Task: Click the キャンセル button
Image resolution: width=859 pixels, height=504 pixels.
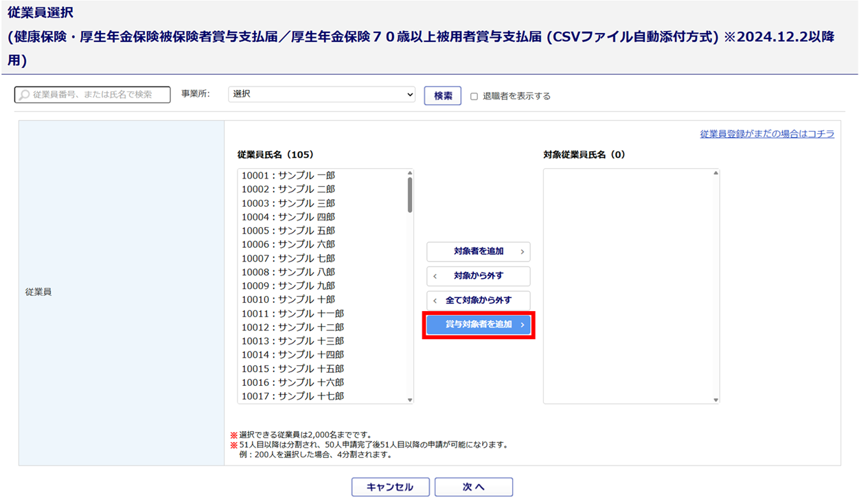Action: (x=391, y=487)
